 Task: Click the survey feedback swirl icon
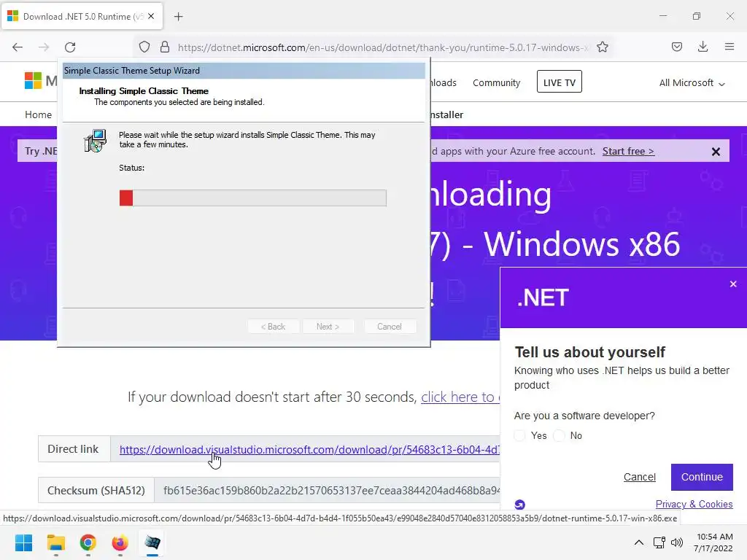pos(519,505)
